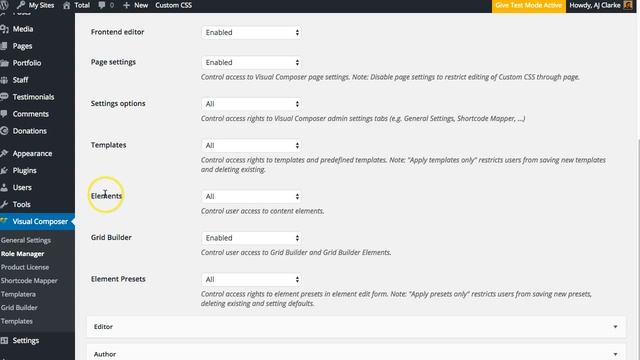This screenshot has height=360, width=640.
Task: Click the Staff sidebar icon
Action: click(4, 80)
